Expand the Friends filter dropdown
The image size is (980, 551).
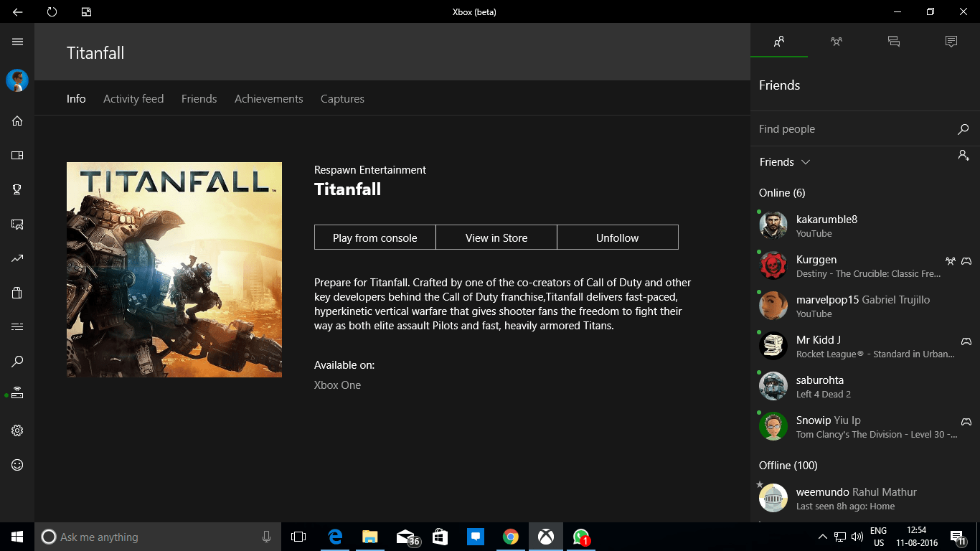(785, 162)
